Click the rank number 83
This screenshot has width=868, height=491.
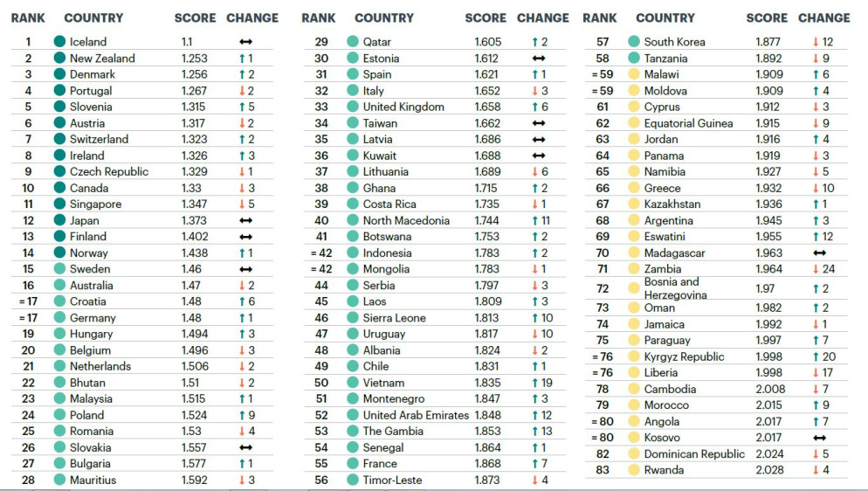(x=603, y=470)
